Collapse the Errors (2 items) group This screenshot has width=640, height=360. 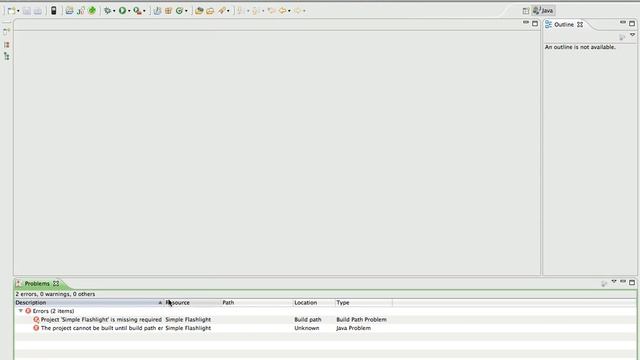pos(21,311)
